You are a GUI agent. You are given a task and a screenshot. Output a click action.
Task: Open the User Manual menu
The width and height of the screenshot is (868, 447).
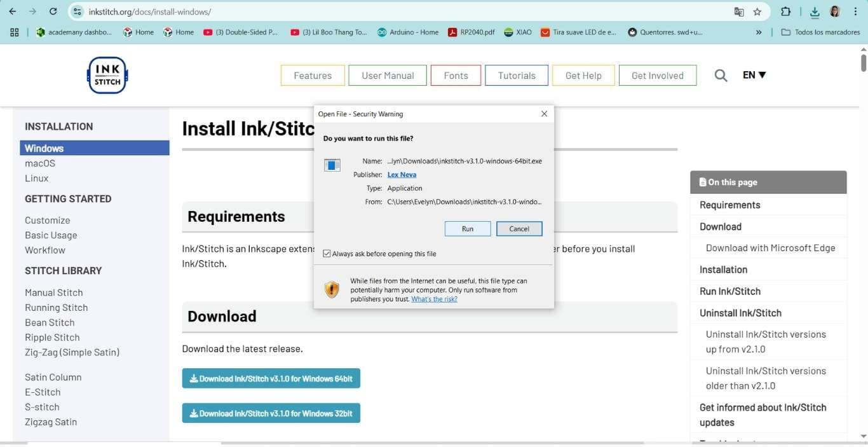click(x=388, y=75)
